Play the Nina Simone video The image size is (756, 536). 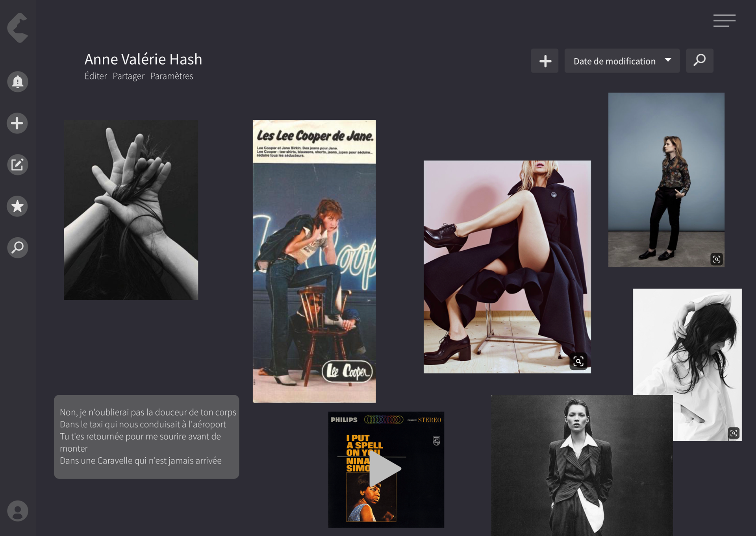[x=385, y=469]
